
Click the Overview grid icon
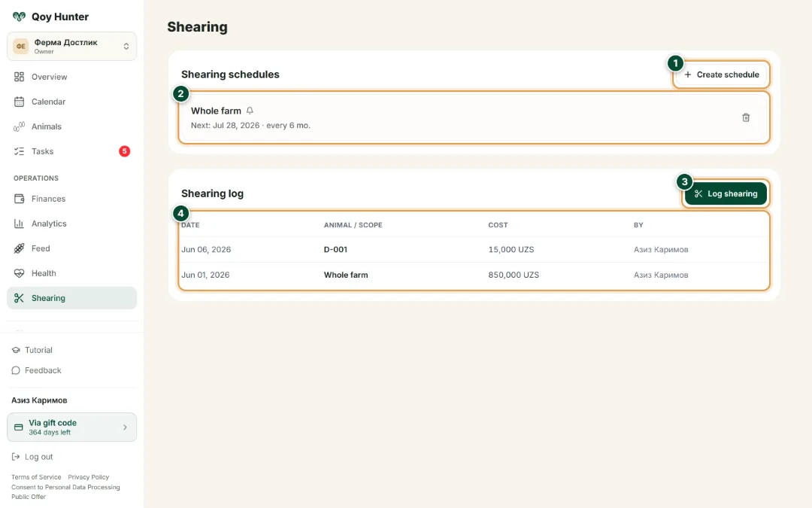tap(19, 77)
